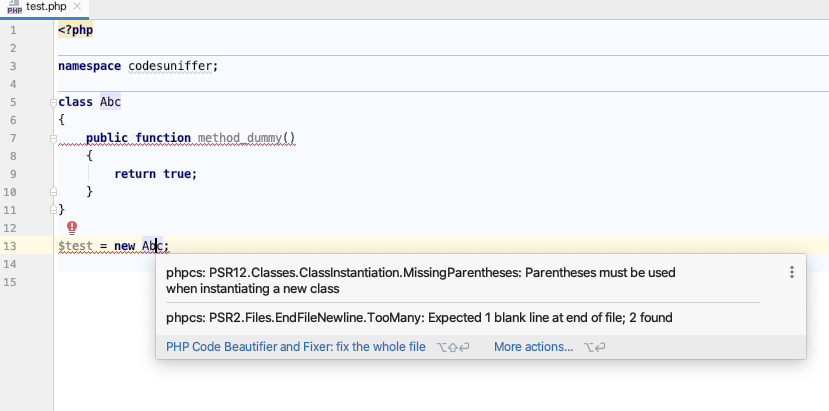Click the Abc class name declaration

[110, 102]
